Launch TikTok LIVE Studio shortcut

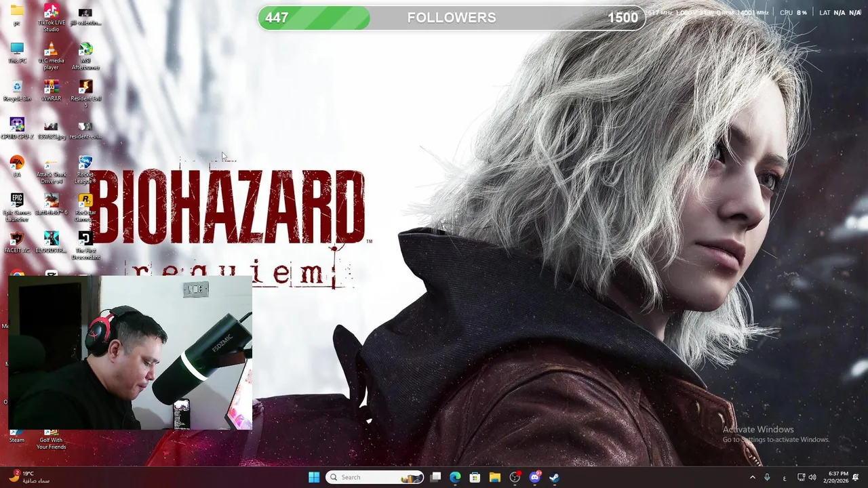pos(51,18)
